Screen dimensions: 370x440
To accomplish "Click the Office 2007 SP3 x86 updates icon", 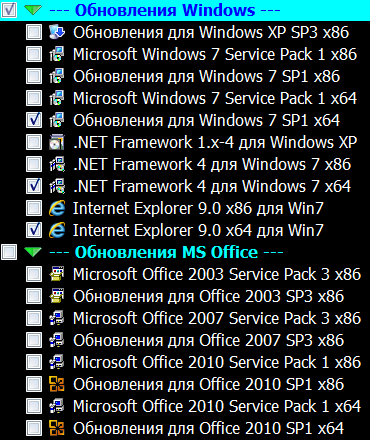I will [57, 340].
